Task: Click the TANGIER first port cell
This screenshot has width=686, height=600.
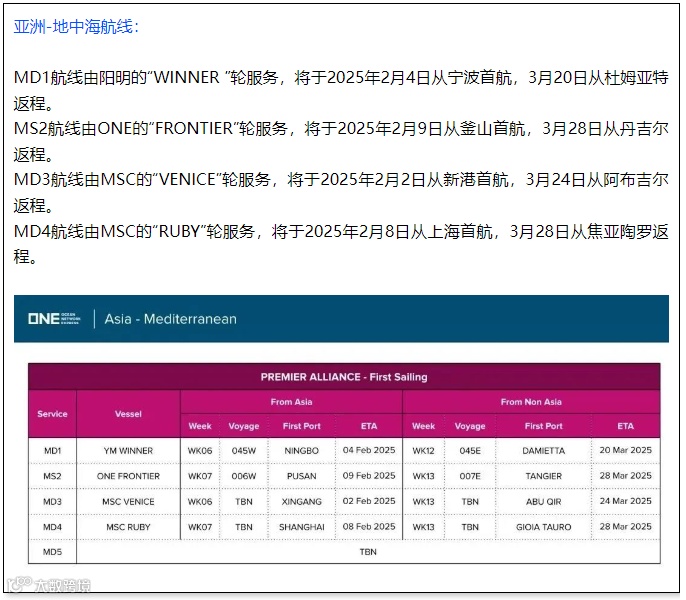Action: tap(543, 476)
